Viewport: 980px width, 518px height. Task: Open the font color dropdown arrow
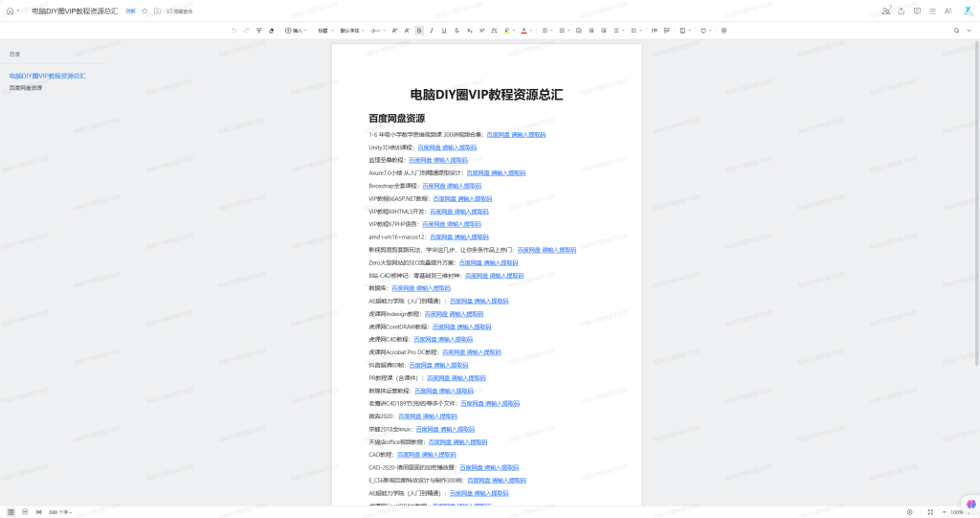point(530,30)
